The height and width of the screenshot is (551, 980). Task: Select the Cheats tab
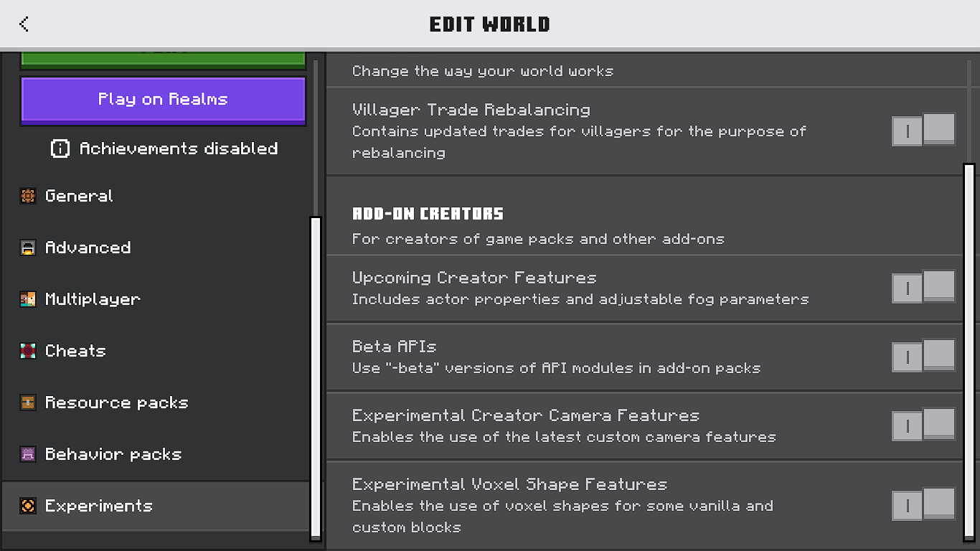(x=156, y=351)
